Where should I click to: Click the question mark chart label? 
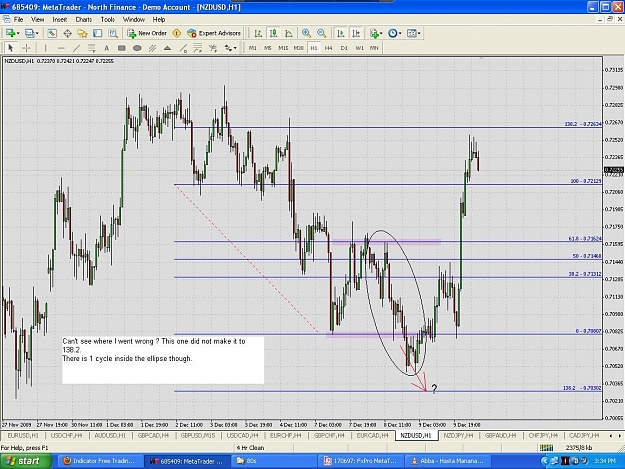click(434, 389)
